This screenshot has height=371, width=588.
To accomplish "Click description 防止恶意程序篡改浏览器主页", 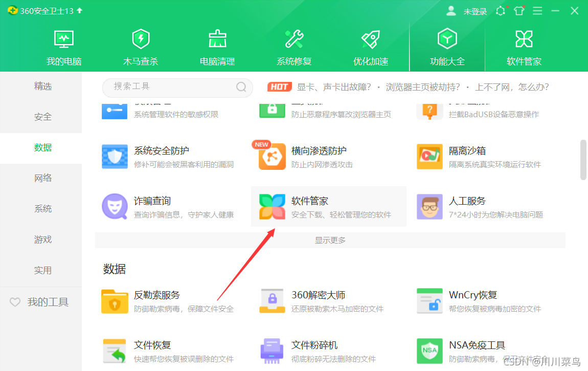I will tap(341, 115).
